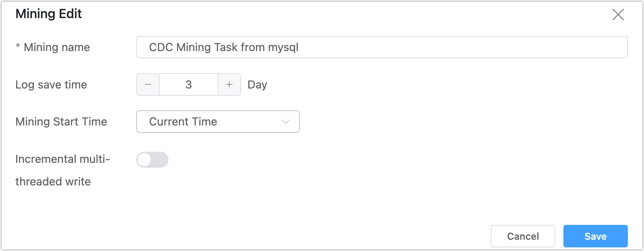Place cursor after 'mysql' in name field

[x=299, y=47]
